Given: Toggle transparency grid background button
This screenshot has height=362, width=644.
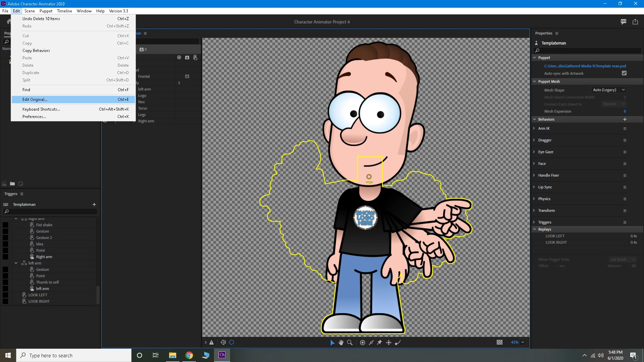Looking at the screenshot, I should (x=499, y=343).
